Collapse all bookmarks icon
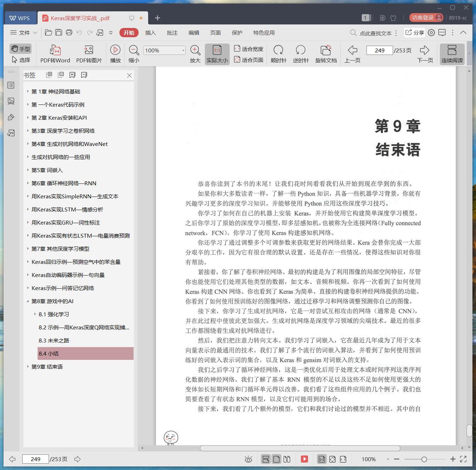This screenshot has height=470, width=476. click(61, 75)
